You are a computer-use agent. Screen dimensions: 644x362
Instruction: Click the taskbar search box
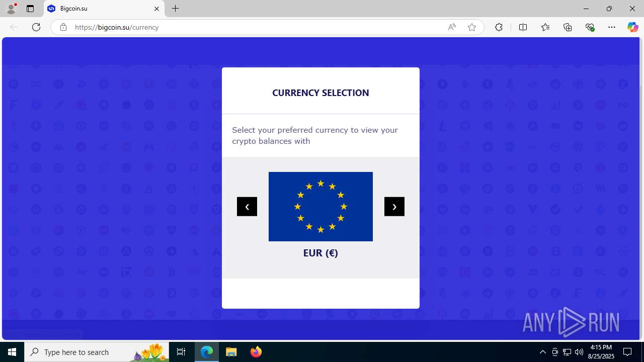(x=97, y=352)
